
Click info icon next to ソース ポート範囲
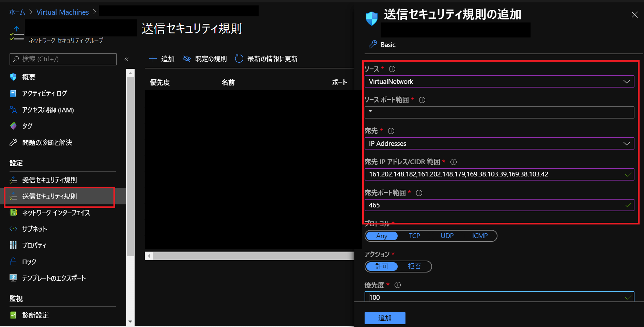[x=422, y=100]
